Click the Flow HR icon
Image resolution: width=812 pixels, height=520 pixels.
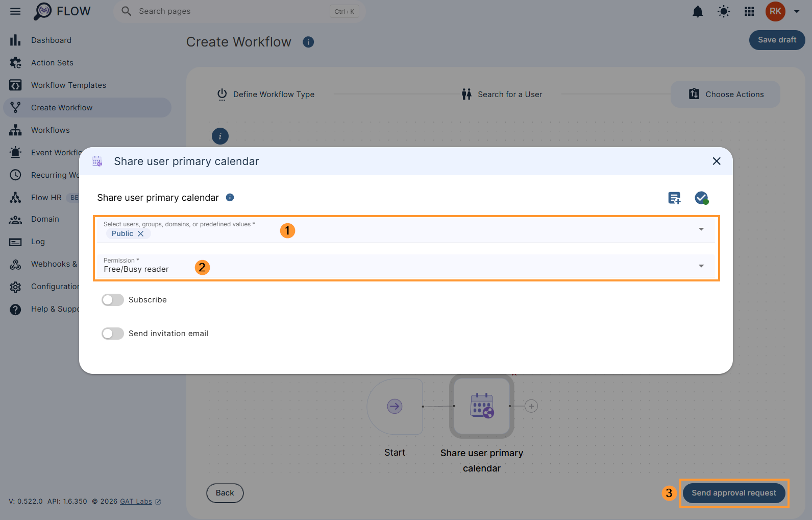[x=15, y=197]
